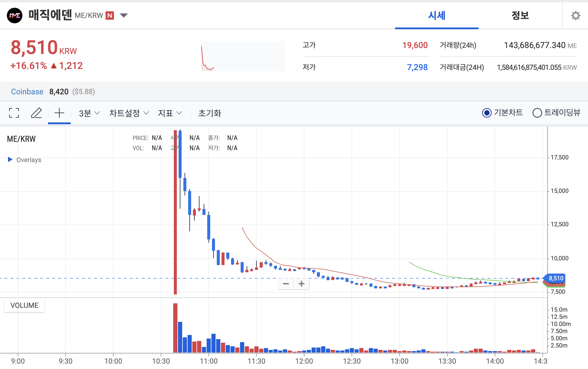588x369 pixels.
Task: Click the chart zoom in plus button
Action: [301, 284]
